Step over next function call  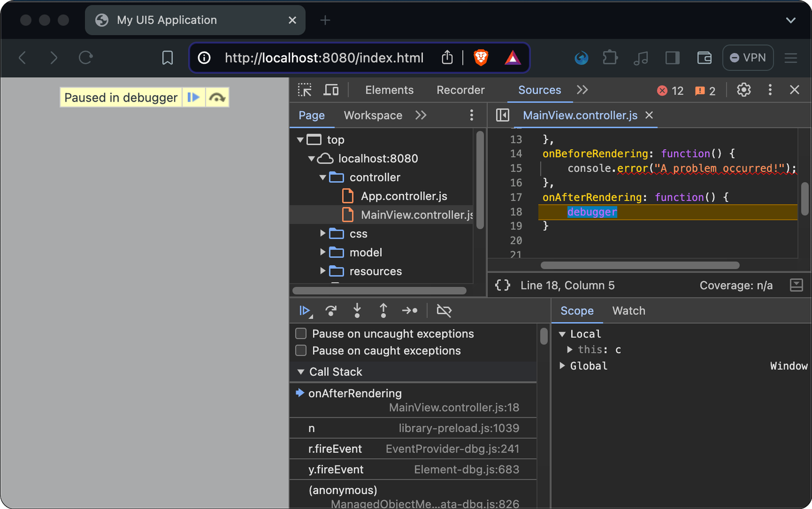click(x=331, y=310)
